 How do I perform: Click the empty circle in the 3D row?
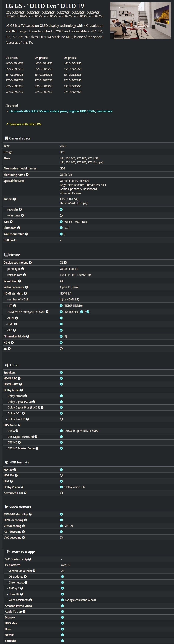tap(61, 349)
